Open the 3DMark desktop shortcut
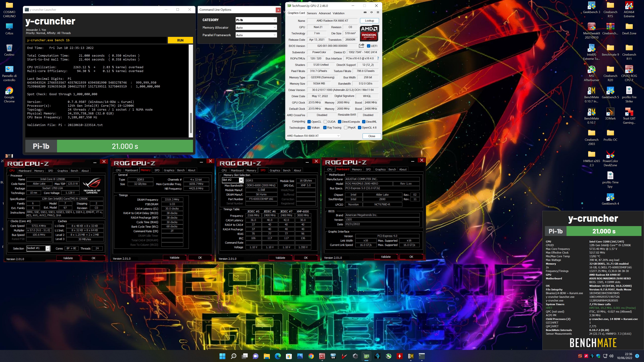This screenshot has width=644, height=362. (610, 114)
